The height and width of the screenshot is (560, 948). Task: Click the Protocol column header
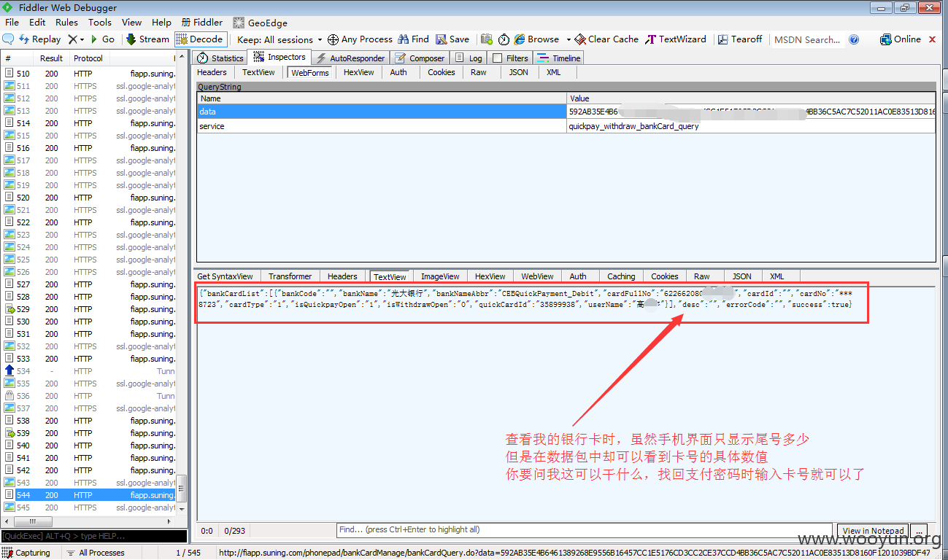[88, 58]
